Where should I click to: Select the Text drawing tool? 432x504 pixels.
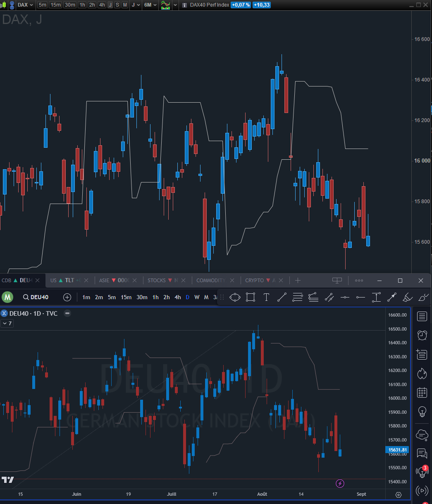[266, 297]
